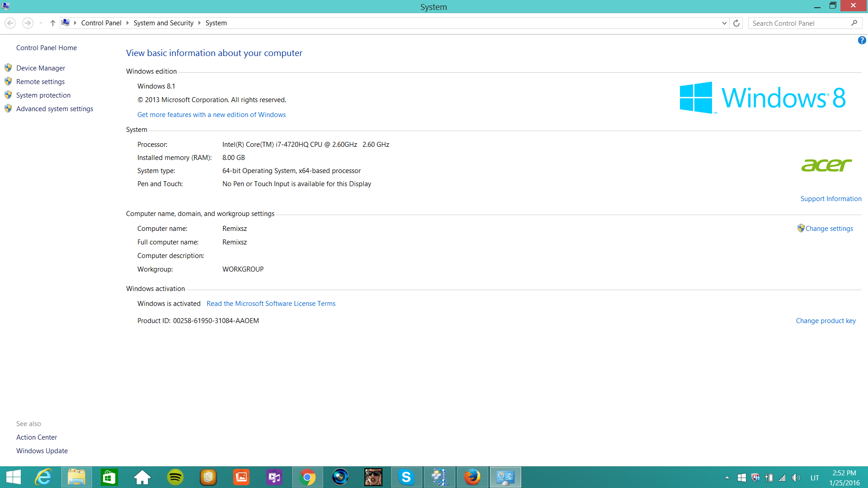This screenshot has height=488, width=868.
Task: Switch to Skype on taskbar
Action: [x=406, y=477]
